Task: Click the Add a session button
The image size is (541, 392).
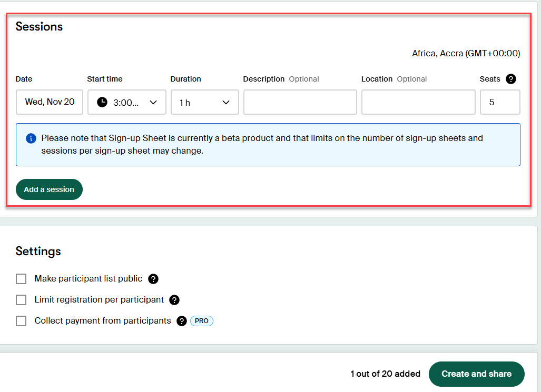Action: 49,189
